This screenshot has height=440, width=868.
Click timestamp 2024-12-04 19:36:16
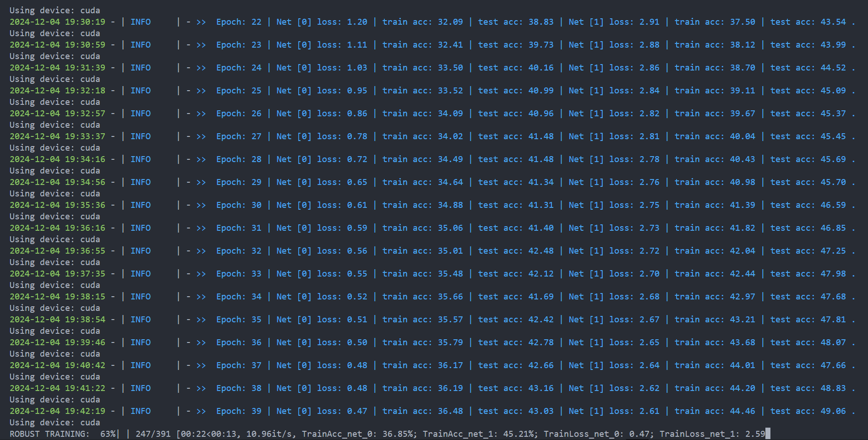click(57, 228)
